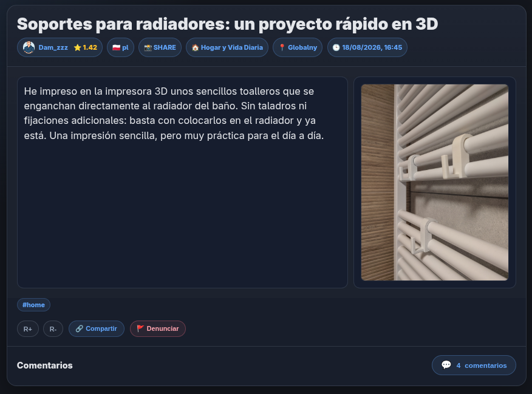Click the post title Soportes para radiadores
532x394 pixels.
(x=227, y=24)
